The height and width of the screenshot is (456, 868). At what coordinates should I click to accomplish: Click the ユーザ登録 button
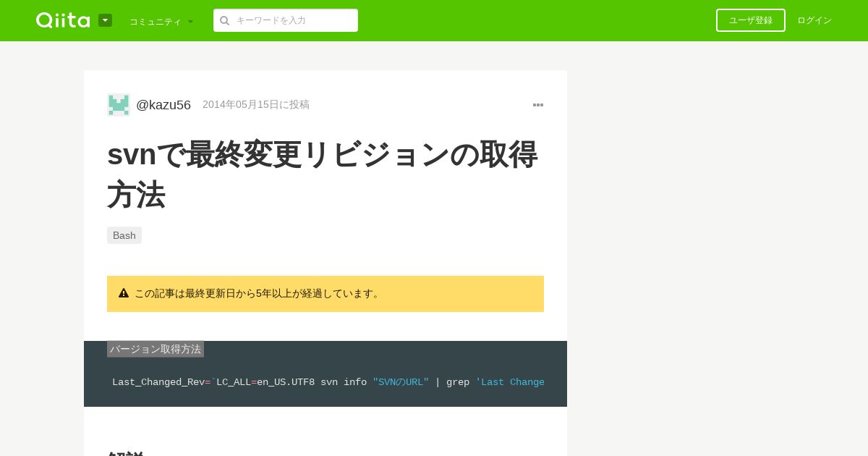tap(751, 20)
